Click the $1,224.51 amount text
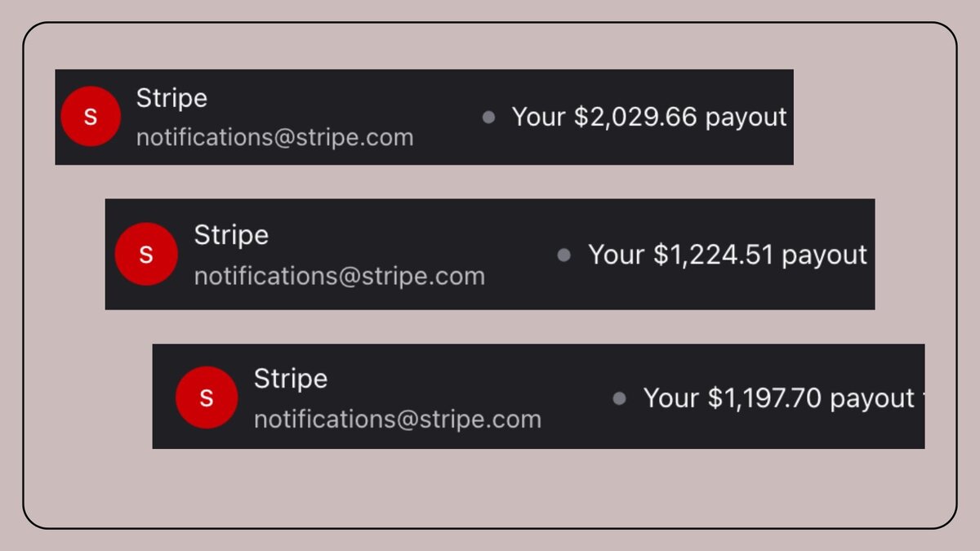Image resolution: width=980 pixels, height=551 pixels. 713,255
